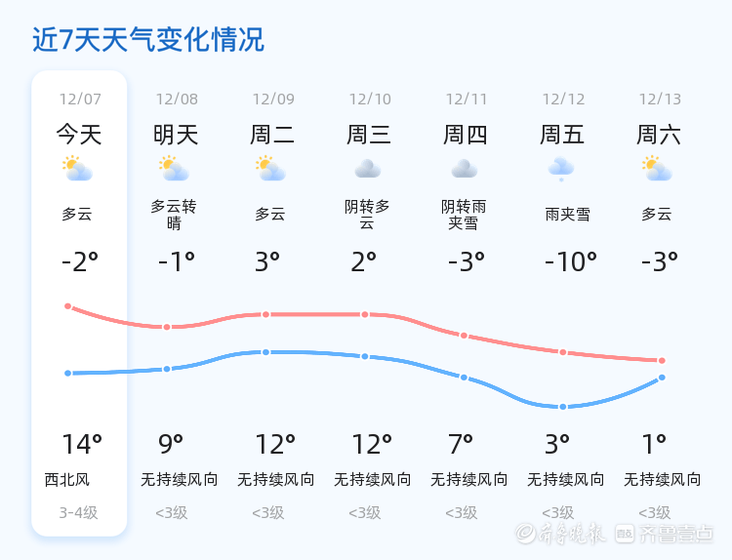Click the 雨夹雪 weather description

pos(567,215)
